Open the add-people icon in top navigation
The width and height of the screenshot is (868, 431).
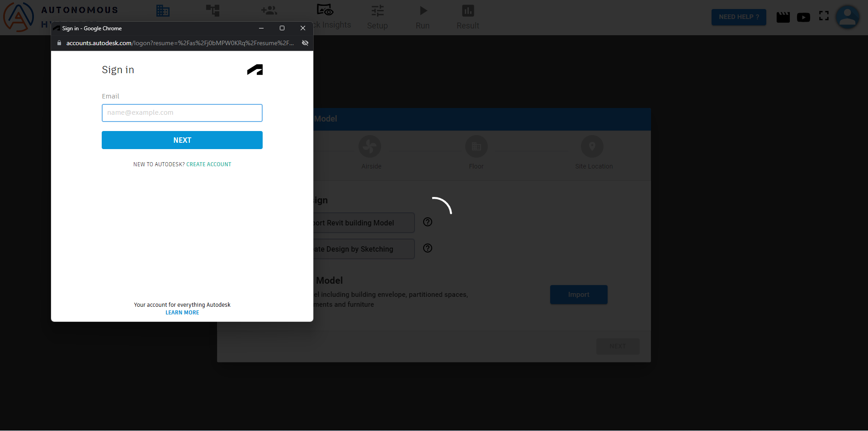(x=269, y=10)
